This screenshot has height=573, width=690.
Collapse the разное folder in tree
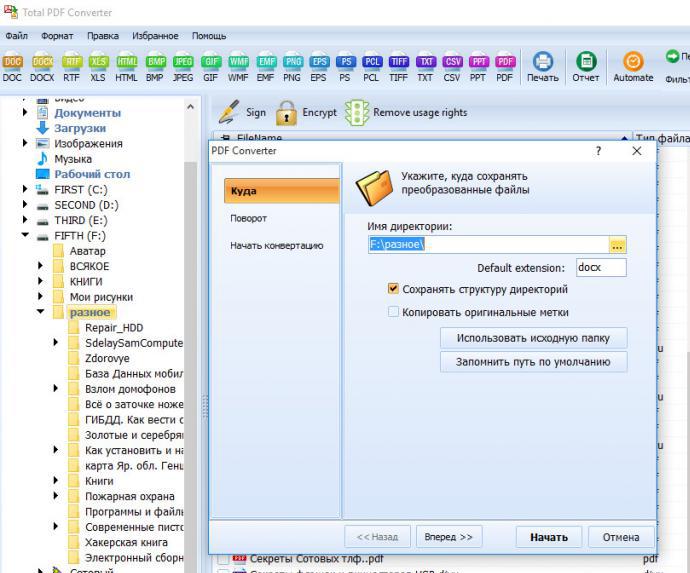pyautogui.click(x=41, y=312)
